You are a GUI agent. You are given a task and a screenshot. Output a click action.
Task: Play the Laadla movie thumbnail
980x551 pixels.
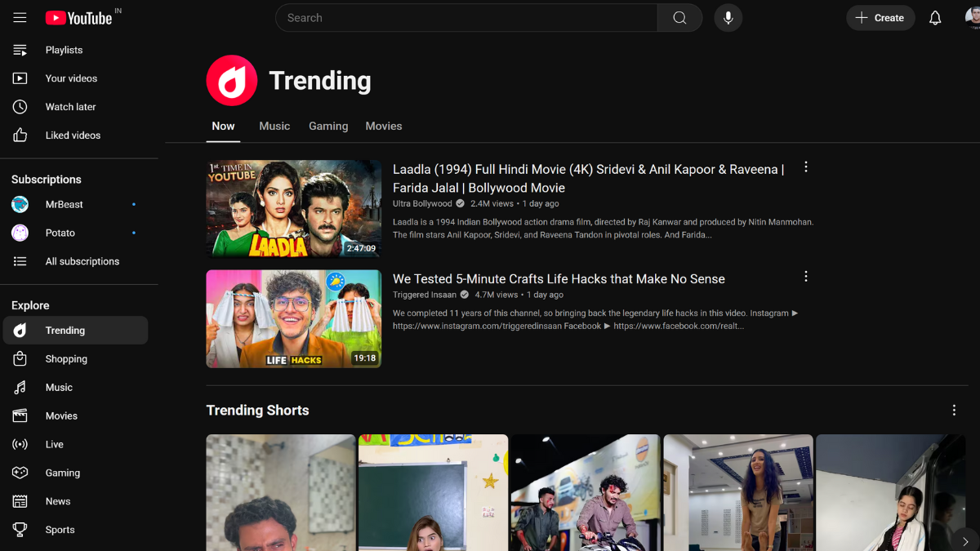pos(293,209)
